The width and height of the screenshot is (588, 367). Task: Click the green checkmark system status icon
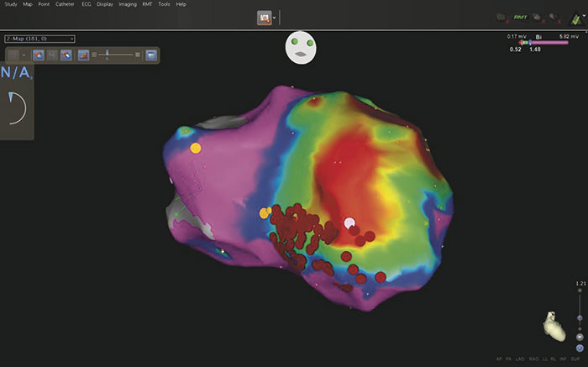coord(575,16)
